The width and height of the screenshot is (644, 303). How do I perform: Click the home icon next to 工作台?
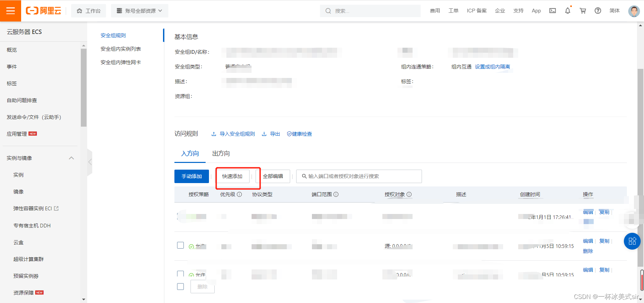79,11
